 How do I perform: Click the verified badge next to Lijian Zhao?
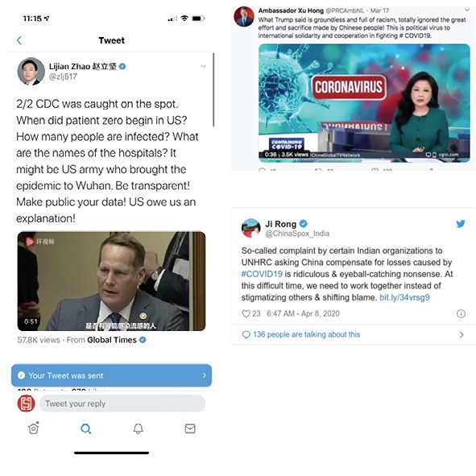coord(122,66)
